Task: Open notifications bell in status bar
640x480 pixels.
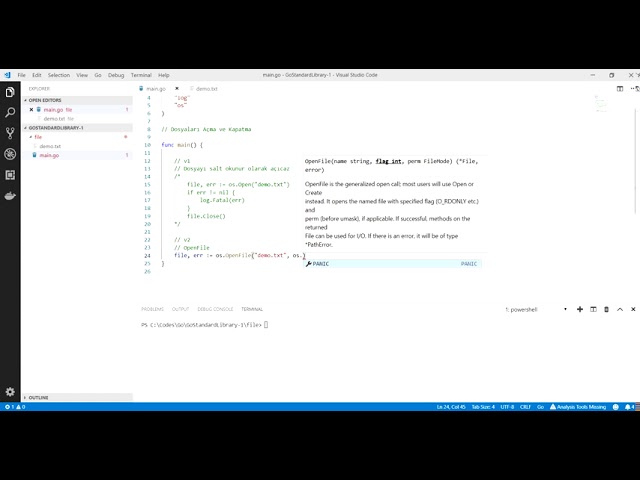Action: [629, 407]
